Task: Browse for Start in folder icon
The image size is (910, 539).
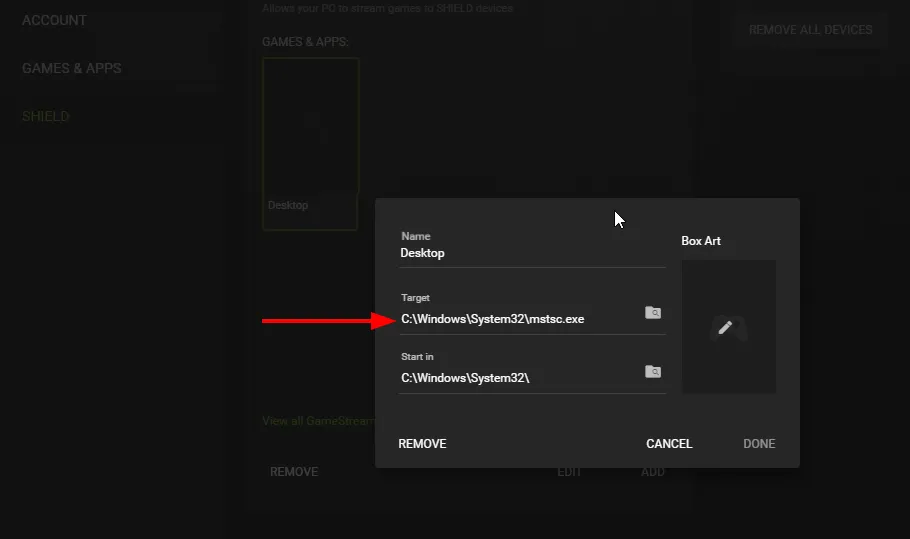Action: coord(653,372)
